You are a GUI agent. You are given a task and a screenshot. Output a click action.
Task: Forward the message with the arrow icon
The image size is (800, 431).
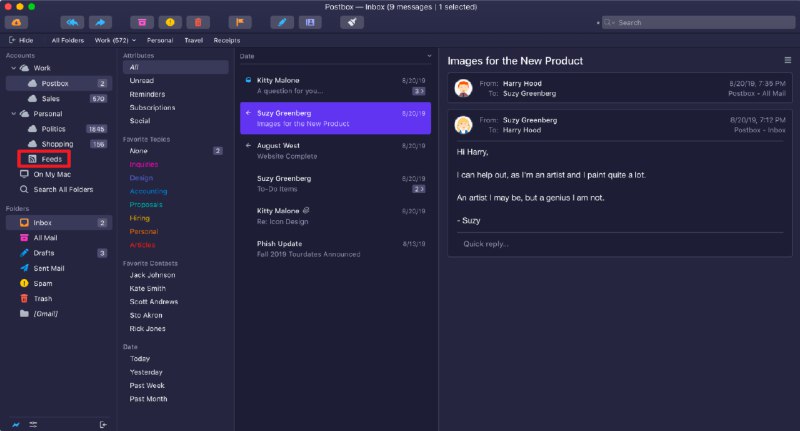[x=100, y=22]
